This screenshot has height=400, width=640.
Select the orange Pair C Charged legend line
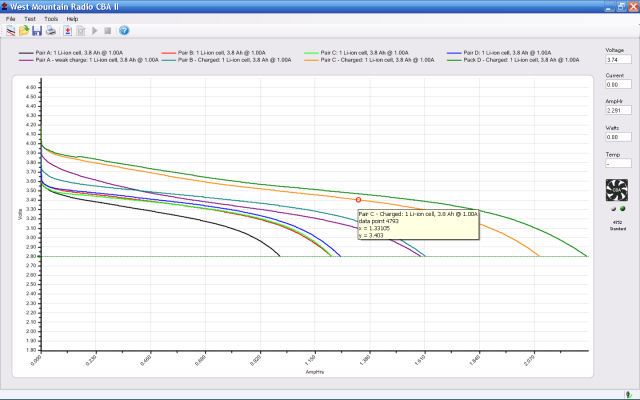click(x=311, y=60)
